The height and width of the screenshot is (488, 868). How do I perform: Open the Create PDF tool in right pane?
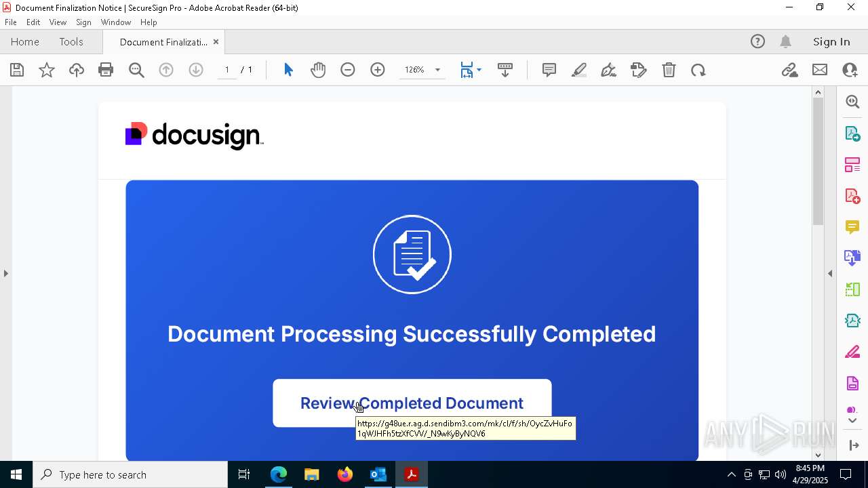852,196
